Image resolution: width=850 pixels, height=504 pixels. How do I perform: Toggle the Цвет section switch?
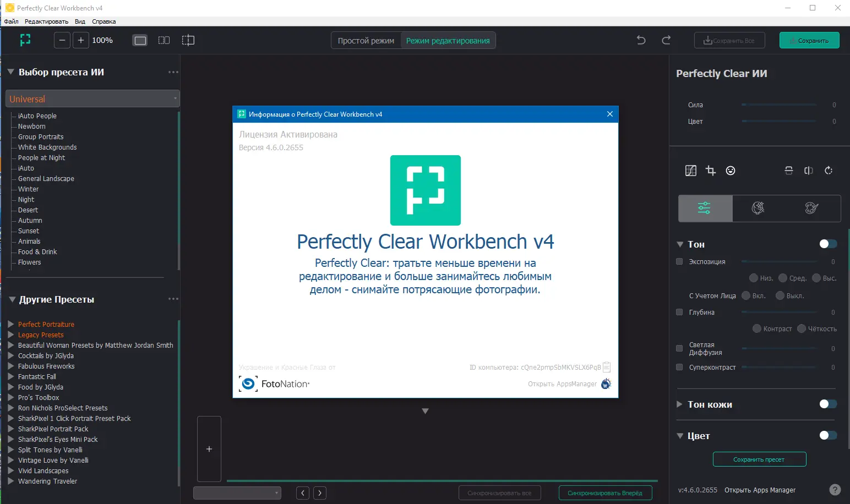[828, 435]
